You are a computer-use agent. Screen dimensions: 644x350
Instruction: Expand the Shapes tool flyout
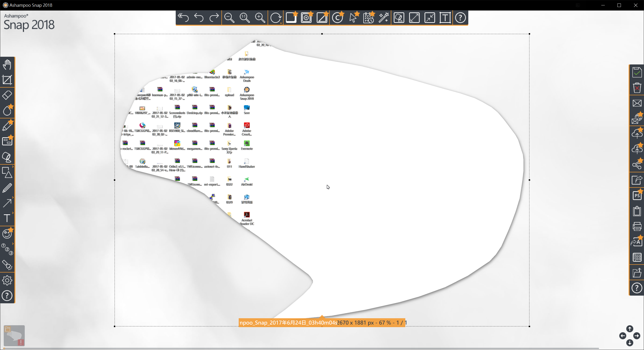[13, 167]
